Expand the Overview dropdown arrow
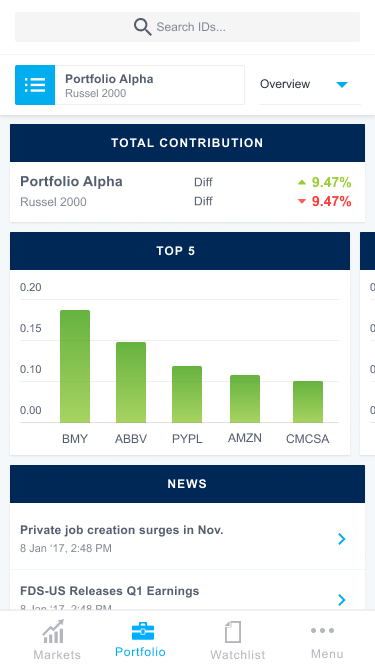This screenshot has width=375, height=667. [x=342, y=85]
